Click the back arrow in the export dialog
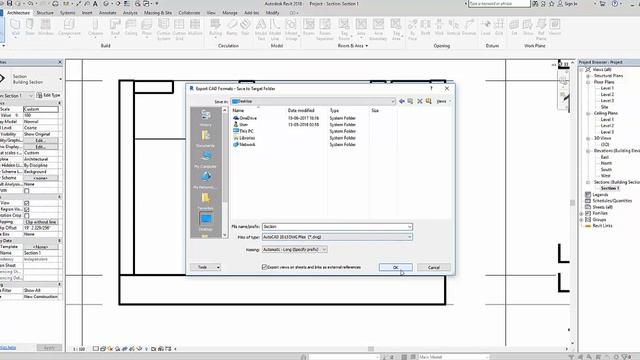Image resolution: width=640 pixels, height=360 pixels. (402, 101)
